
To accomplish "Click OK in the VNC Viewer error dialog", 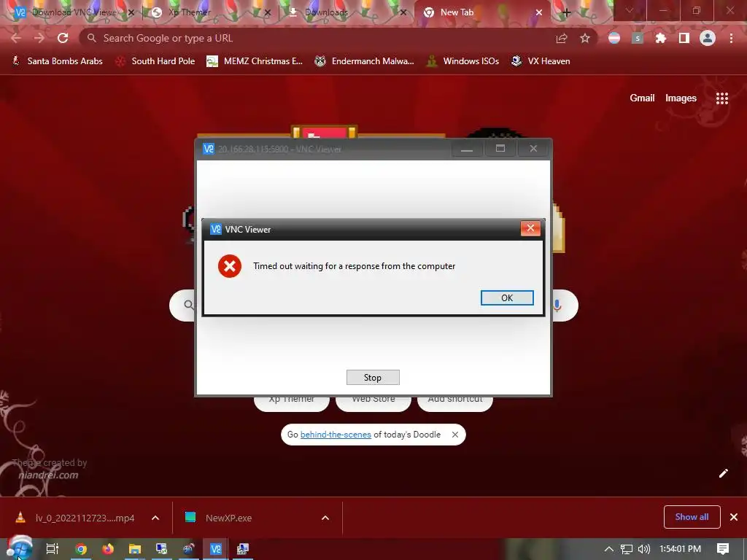I will tap(507, 297).
